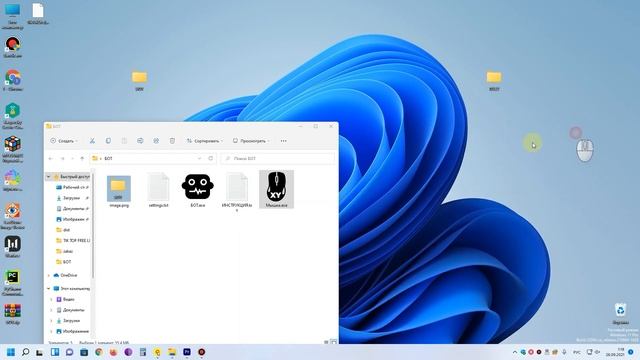Open the БОТ folder in sidebar

[x=64, y=262]
